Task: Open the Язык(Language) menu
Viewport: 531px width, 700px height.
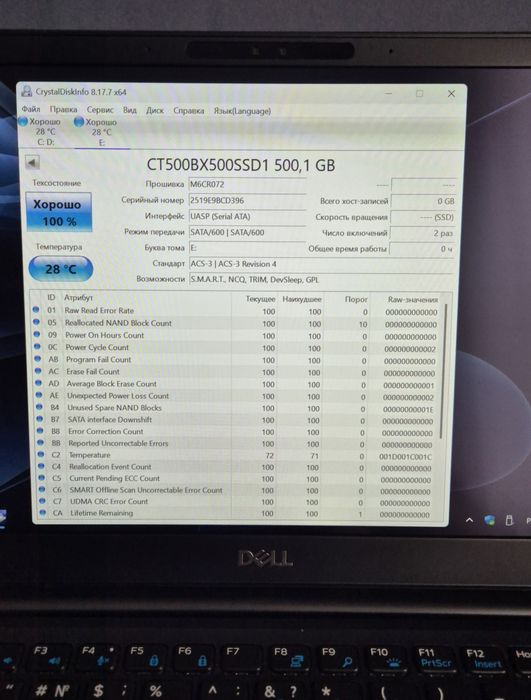Action: pos(242,111)
